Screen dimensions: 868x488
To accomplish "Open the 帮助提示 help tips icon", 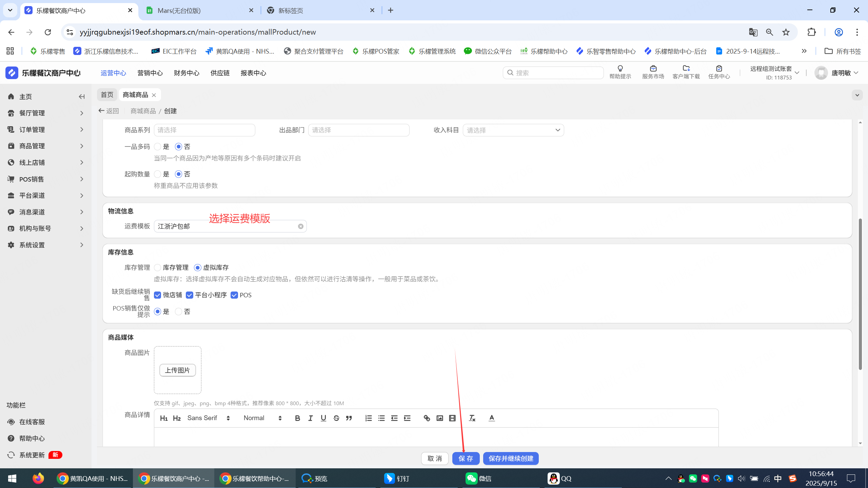I will [x=620, y=72].
